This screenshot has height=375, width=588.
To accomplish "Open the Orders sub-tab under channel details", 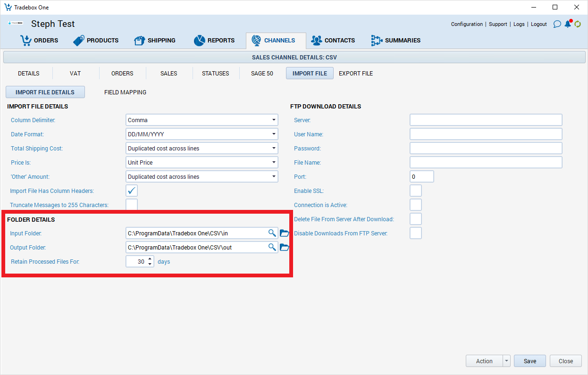I will pos(122,73).
